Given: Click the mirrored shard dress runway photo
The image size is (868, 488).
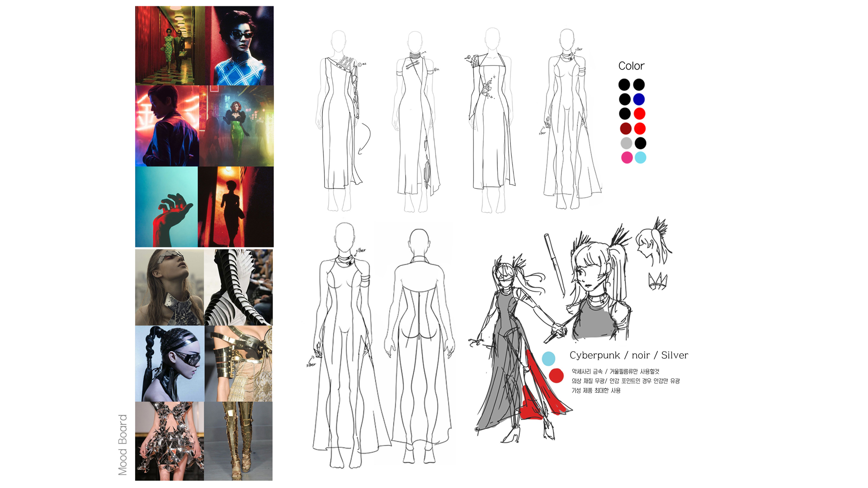Looking at the screenshot, I should [170, 441].
